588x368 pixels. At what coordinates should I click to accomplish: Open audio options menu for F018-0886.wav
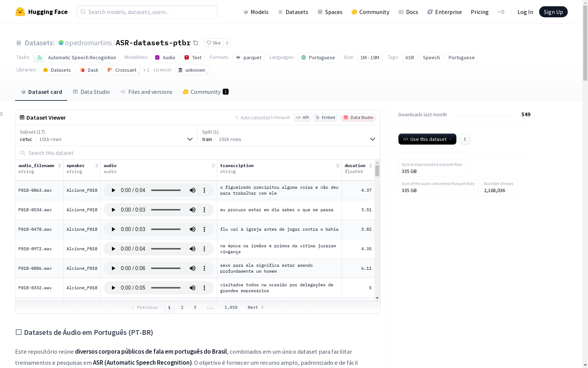(204, 268)
